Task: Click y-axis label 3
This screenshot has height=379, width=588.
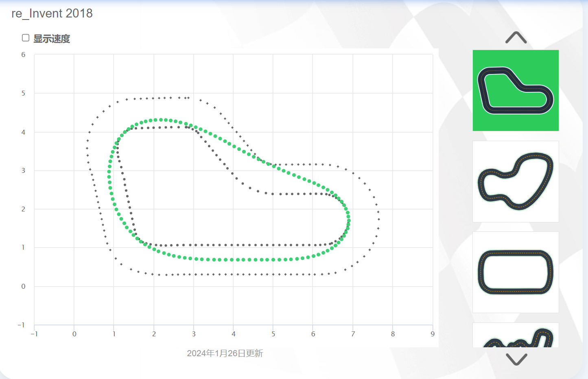Action: click(x=23, y=170)
